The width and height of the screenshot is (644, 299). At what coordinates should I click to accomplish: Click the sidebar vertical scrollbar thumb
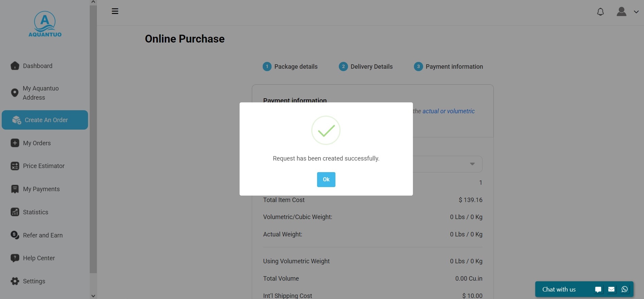click(x=93, y=139)
